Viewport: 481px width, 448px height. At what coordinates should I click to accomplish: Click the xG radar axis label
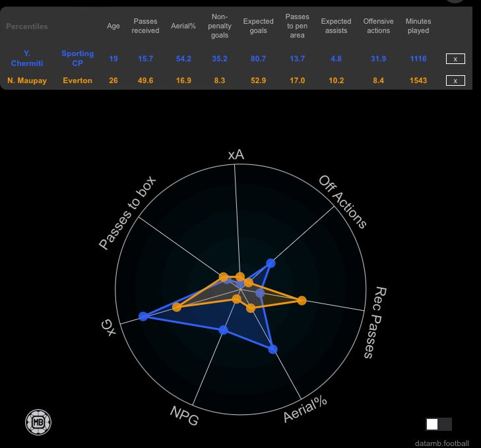click(109, 327)
